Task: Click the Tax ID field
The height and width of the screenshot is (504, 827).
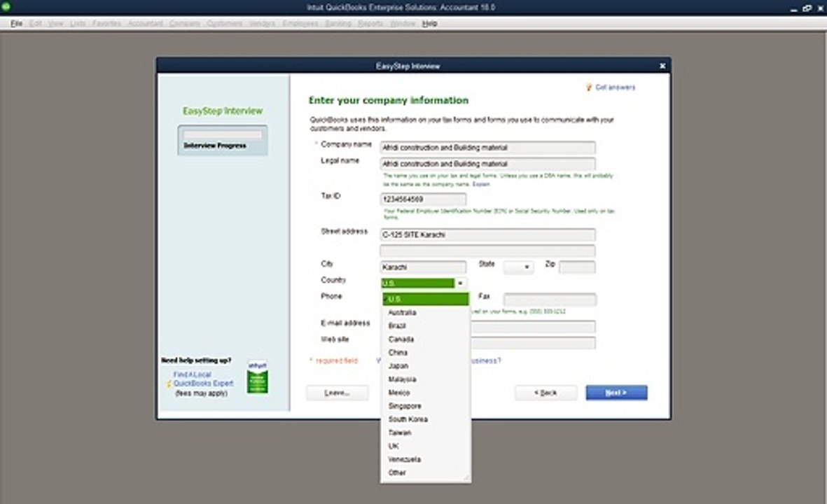Action: click(423, 199)
